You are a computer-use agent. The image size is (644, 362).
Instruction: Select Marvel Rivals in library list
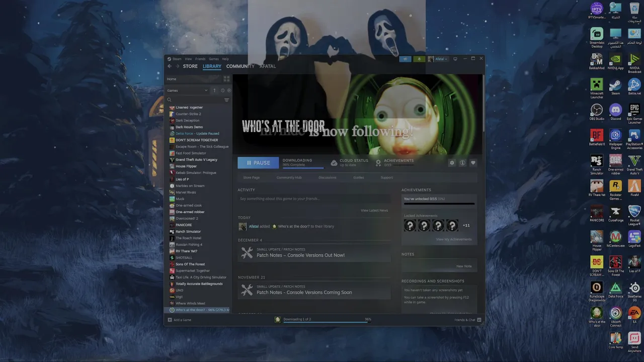[186, 193]
